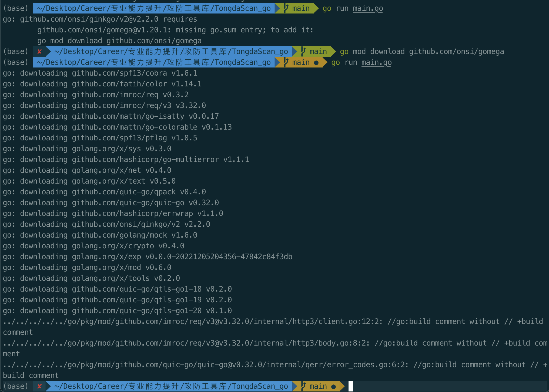Viewport: 549px width, 392px height.
Task: Click git branch icon in bottom prompt
Action: click(x=303, y=386)
